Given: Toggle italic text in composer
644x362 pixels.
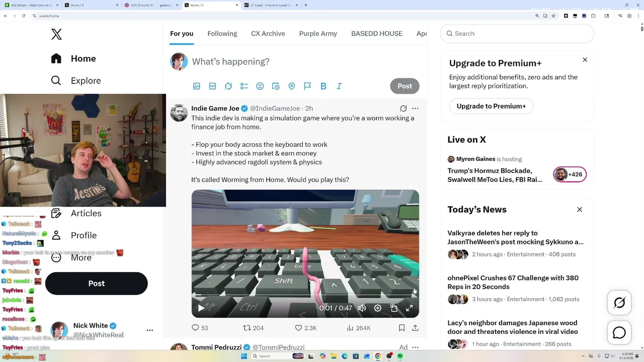Looking at the screenshot, I should click(x=339, y=86).
